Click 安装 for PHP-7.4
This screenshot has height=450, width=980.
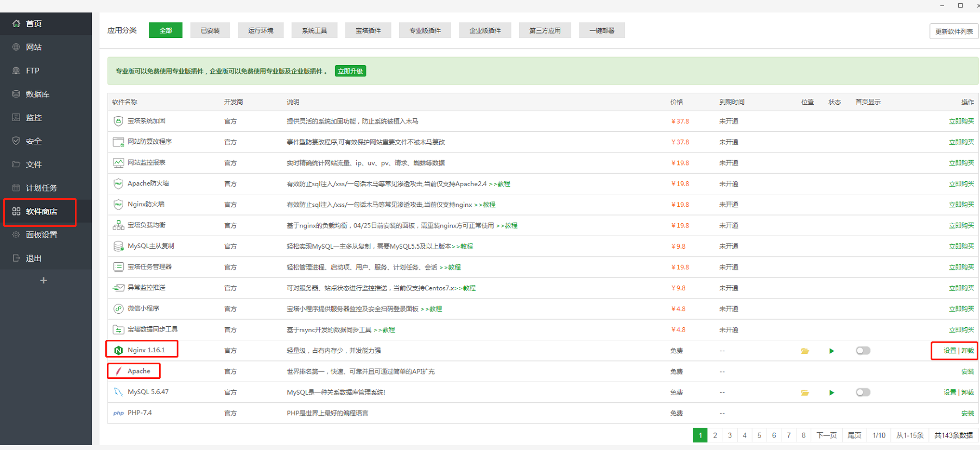[968, 414]
